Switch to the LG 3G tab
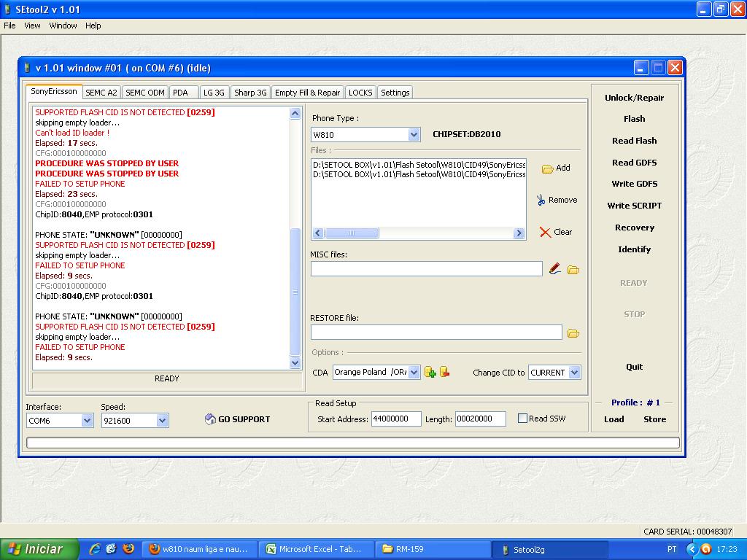 [214, 93]
